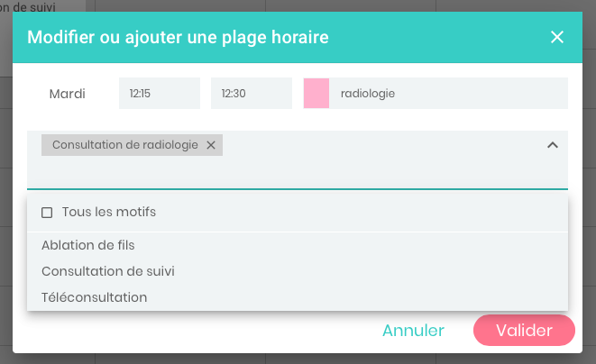The height and width of the screenshot is (364, 596).
Task: Pick the Téléconsultation motif
Action: tap(95, 296)
